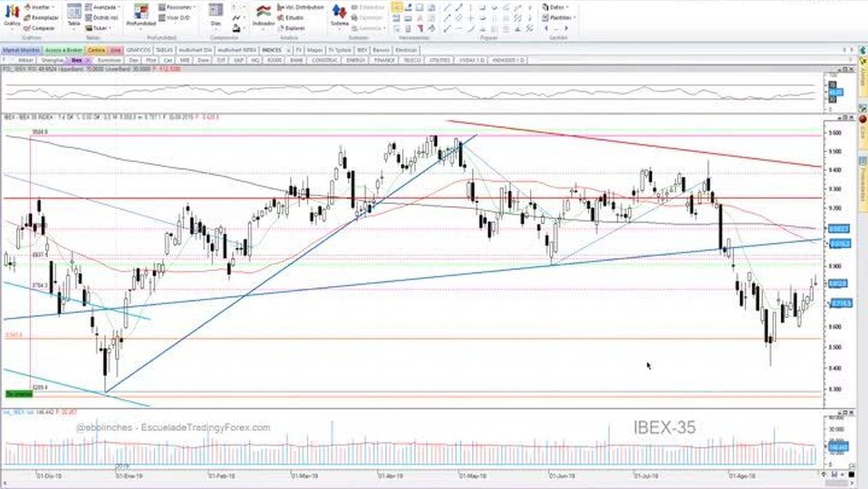Open the Mapas workspace tab

314,50
